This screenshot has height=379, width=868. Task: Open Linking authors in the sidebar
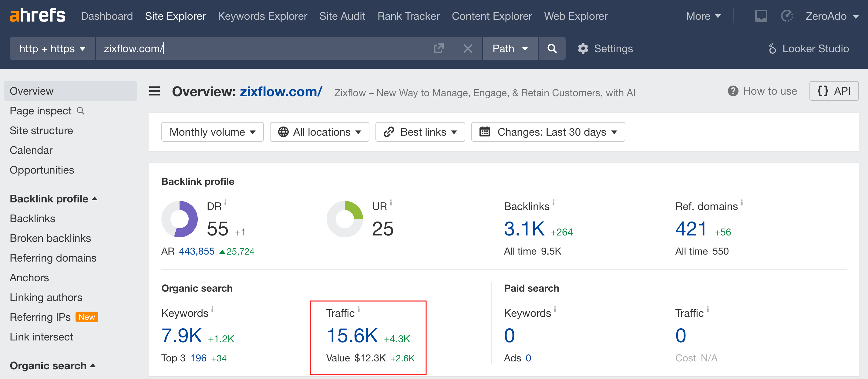[x=46, y=297]
